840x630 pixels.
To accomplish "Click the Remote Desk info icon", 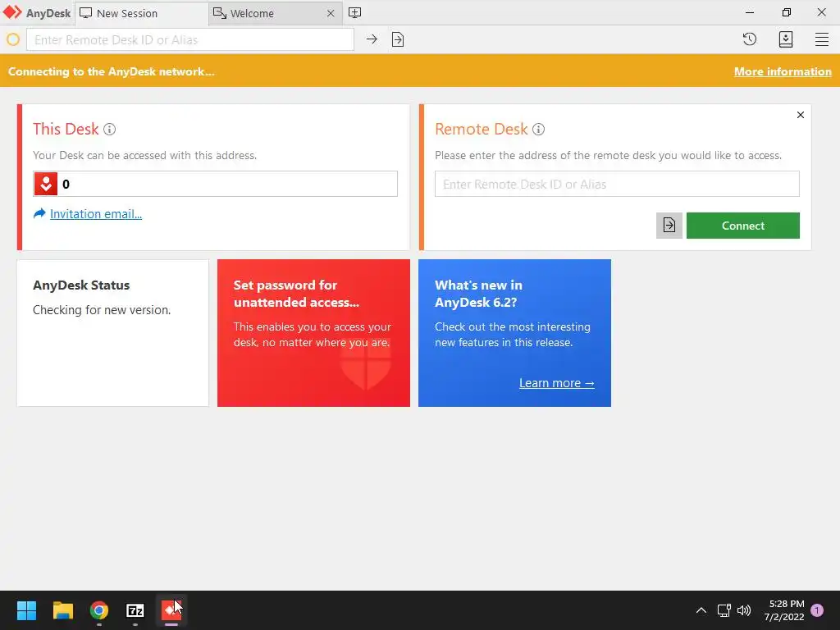I will tap(538, 129).
